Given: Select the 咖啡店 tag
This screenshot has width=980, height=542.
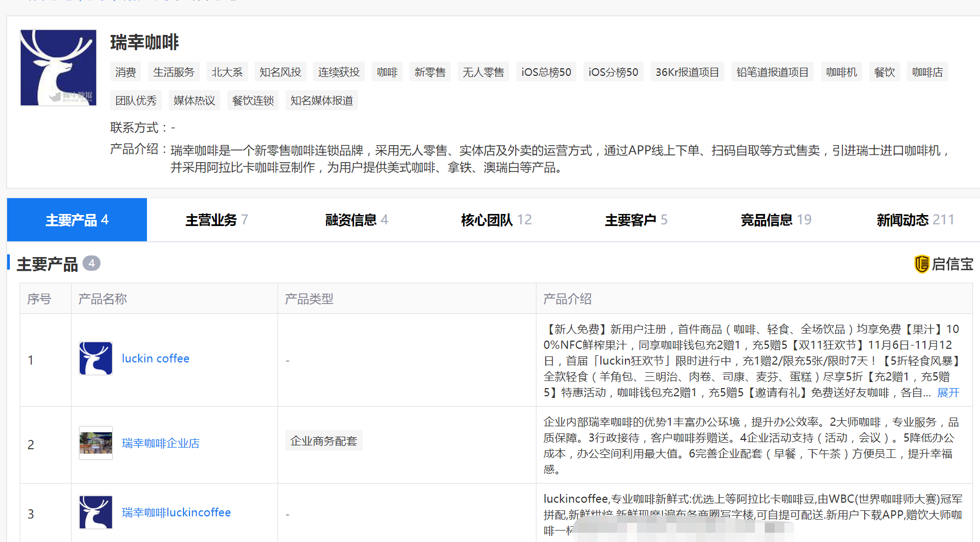Looking at the screenshot, I should click(x=928, y=72).
